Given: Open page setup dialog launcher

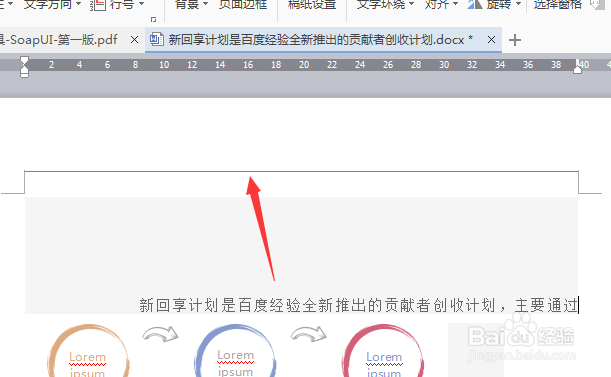Looking at the screenshot, I should (x=154, y=19).
